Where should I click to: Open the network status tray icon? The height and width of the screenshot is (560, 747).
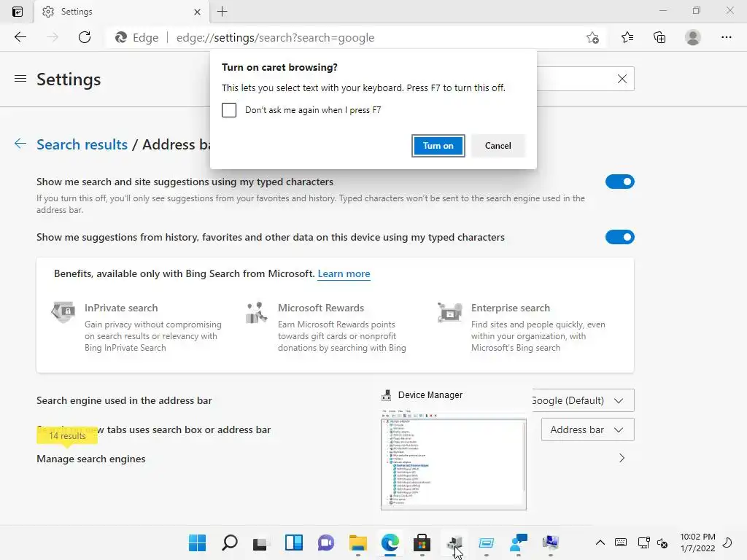(x=643, y=542)
